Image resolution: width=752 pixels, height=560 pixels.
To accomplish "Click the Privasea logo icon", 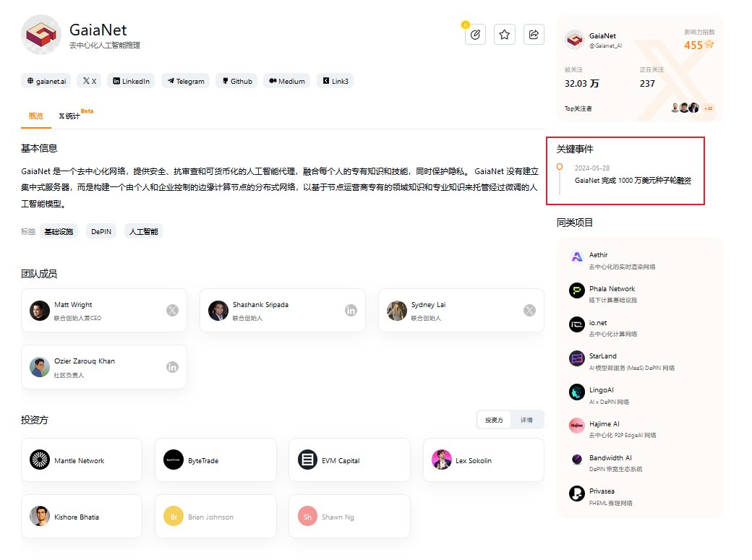I will pos(577,493).
